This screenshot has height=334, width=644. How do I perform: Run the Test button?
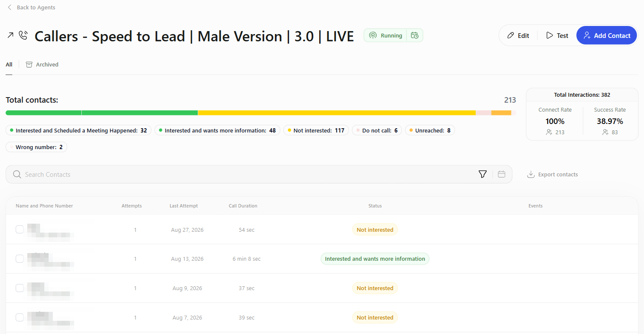[557, 35]
